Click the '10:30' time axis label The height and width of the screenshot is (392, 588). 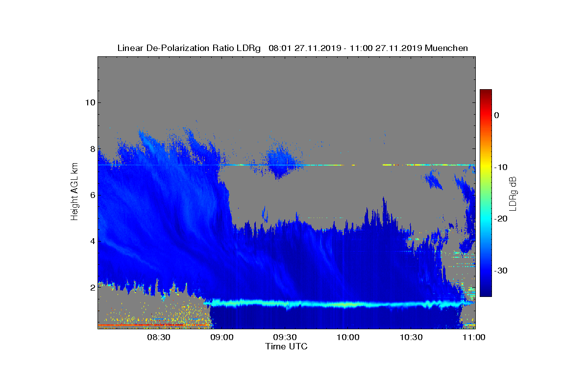click(412, 337)
